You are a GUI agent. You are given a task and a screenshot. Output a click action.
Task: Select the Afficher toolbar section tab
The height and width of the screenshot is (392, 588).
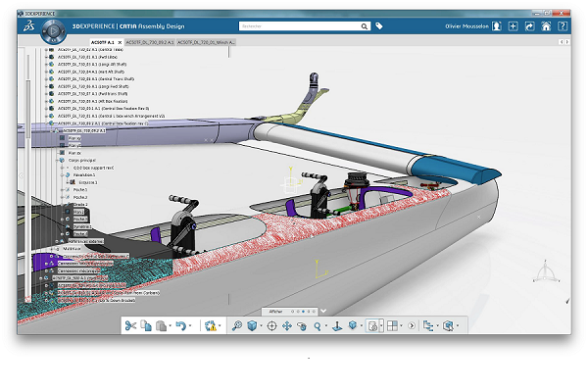[275, 312]
